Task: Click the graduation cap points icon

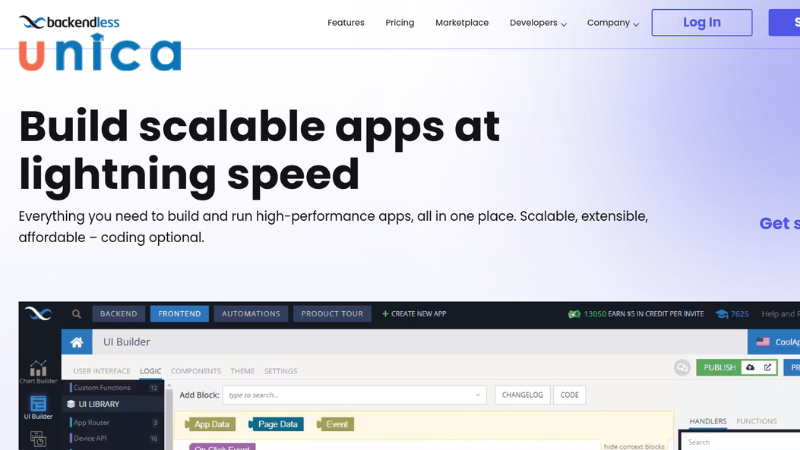Action: (721, 314)
